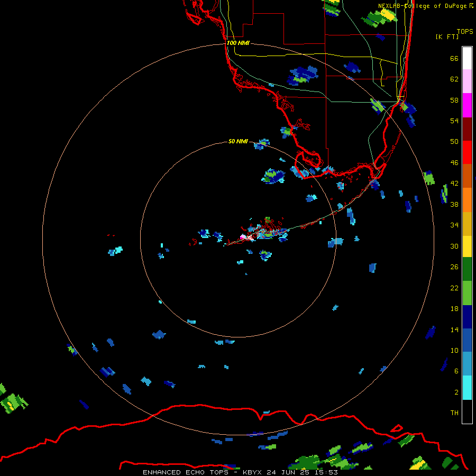
Task: Select the bright orange legend swatch
Action: (x=467, y=200)
